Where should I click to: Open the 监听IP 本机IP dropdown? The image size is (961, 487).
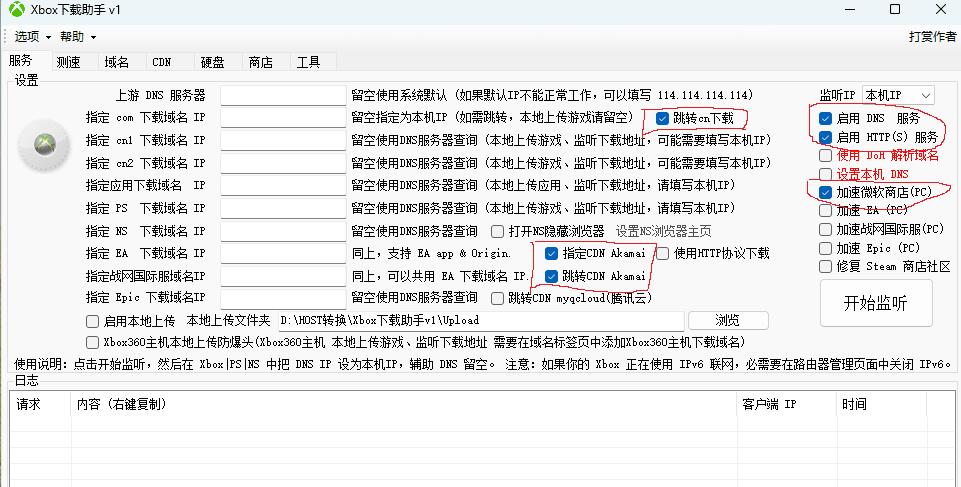coord(898,96)
